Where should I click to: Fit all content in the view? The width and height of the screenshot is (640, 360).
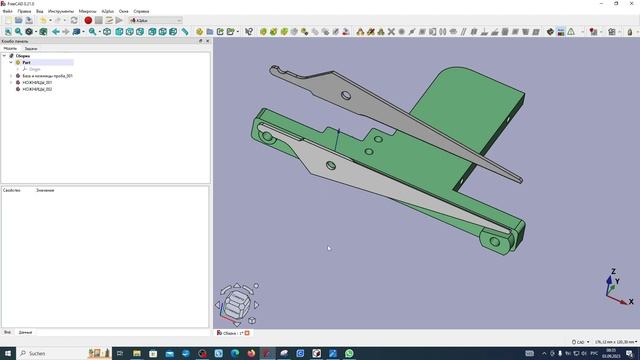pyautogui.click(x=8, y=32)
